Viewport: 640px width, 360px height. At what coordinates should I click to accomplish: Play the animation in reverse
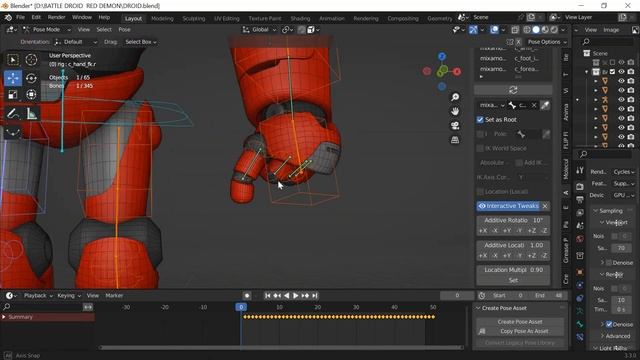[287, 296]
